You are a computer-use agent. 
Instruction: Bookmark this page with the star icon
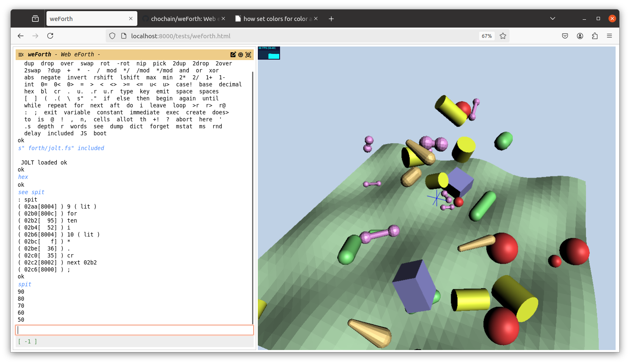coord(503,36)
